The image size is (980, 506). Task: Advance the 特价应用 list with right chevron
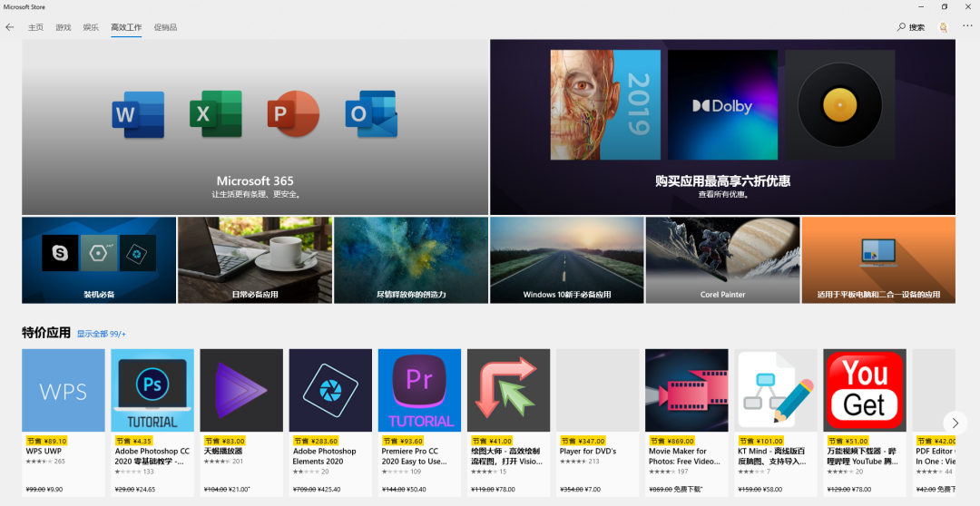tap(955, 423)
